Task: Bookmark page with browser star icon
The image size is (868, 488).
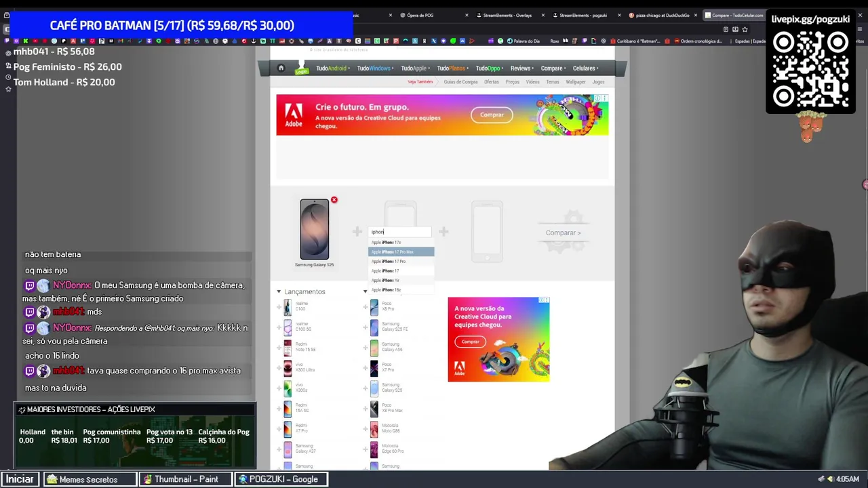Action: pos(745,29)
